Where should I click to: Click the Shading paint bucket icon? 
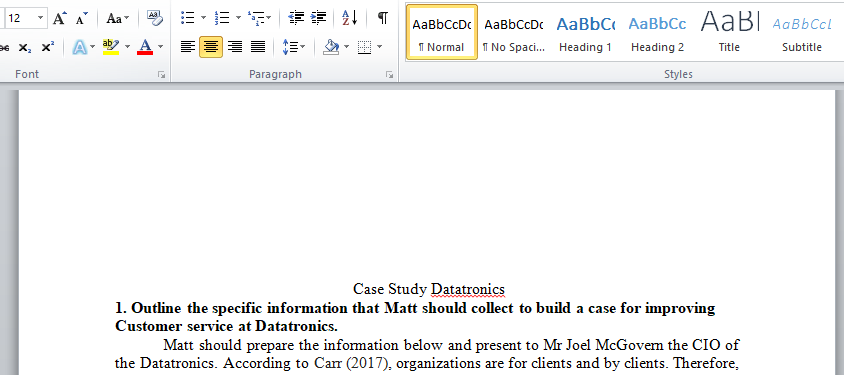coord(330,47)
